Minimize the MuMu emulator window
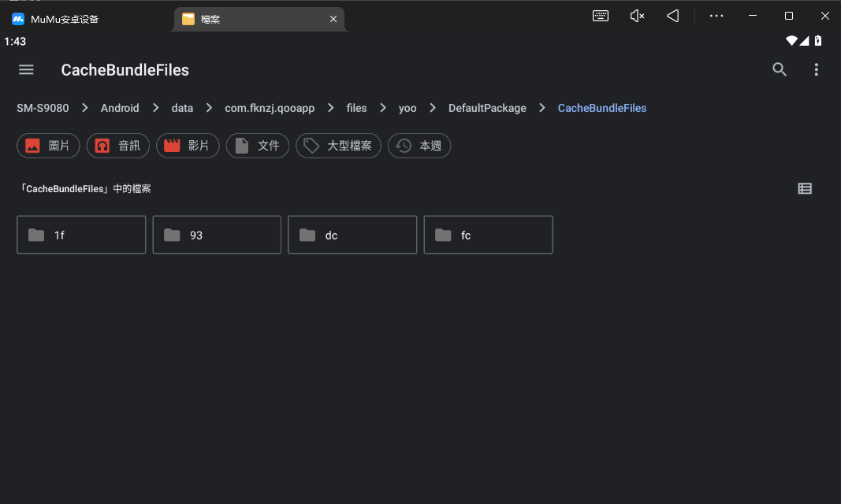 point(753,16)
